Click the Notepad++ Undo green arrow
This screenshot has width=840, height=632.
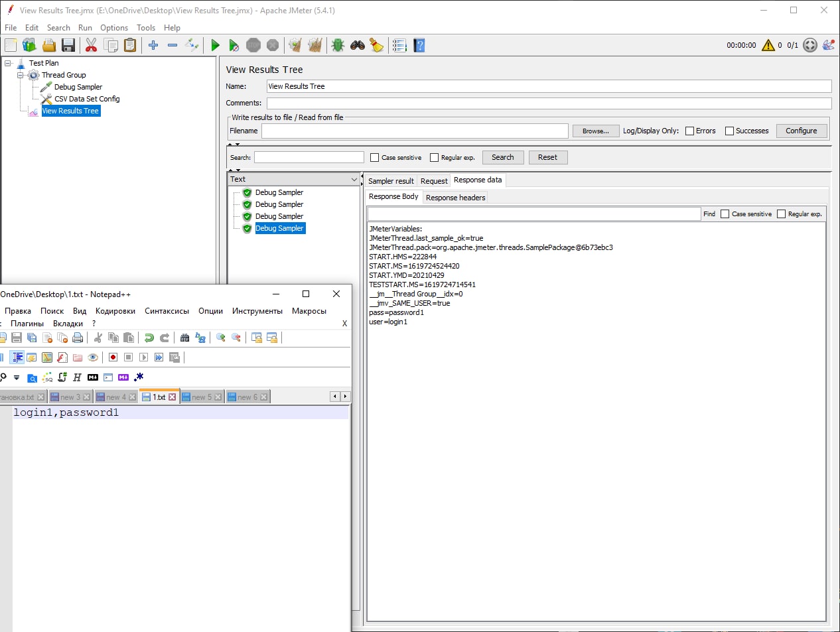tap(149, 338)
